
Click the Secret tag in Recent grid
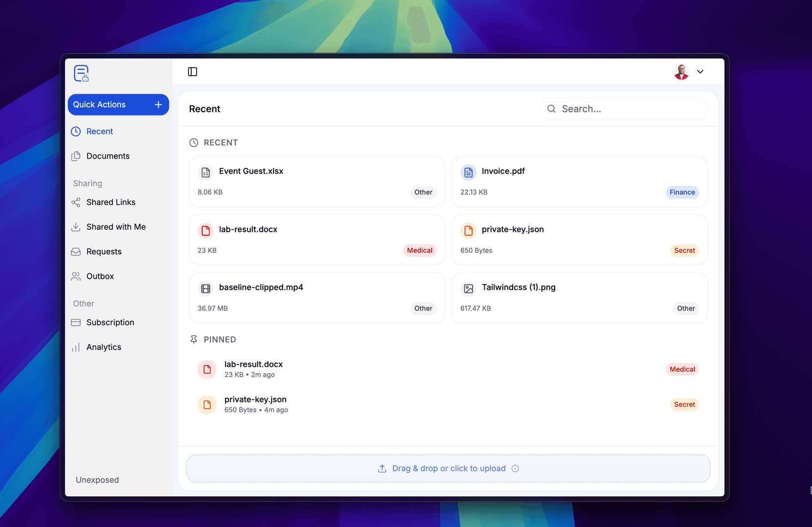pos(685,250)
